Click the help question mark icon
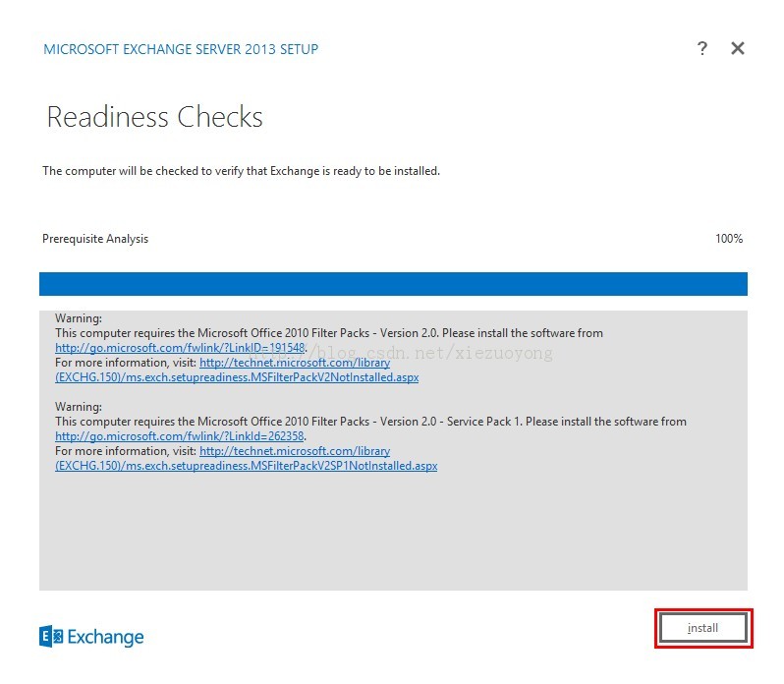Screen dimensions: 784x684 (701, 48)
